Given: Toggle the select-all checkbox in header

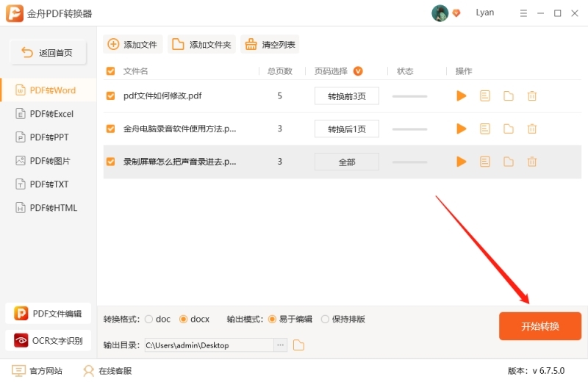Looking at the screenshot, I should tap(111, 71).
